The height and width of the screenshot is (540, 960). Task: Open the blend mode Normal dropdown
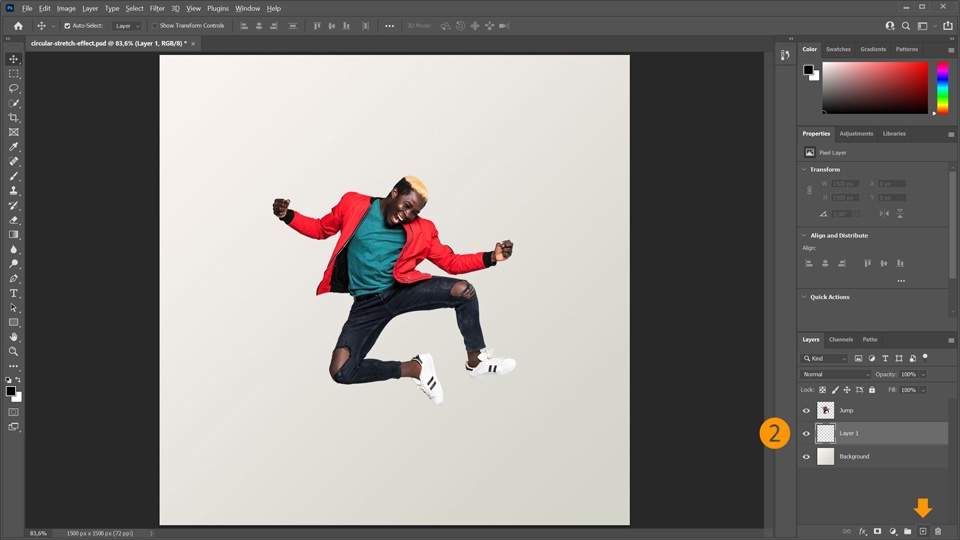836,374
